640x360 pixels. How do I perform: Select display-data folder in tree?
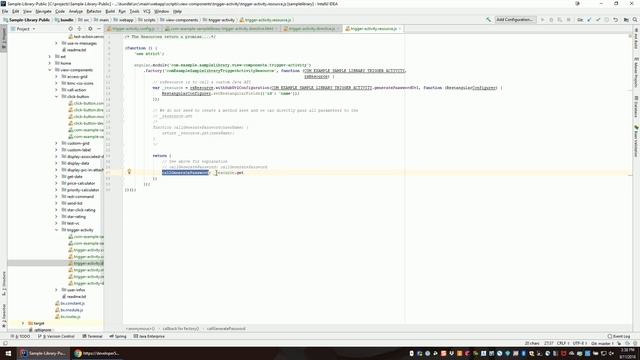tap(75, 163)
